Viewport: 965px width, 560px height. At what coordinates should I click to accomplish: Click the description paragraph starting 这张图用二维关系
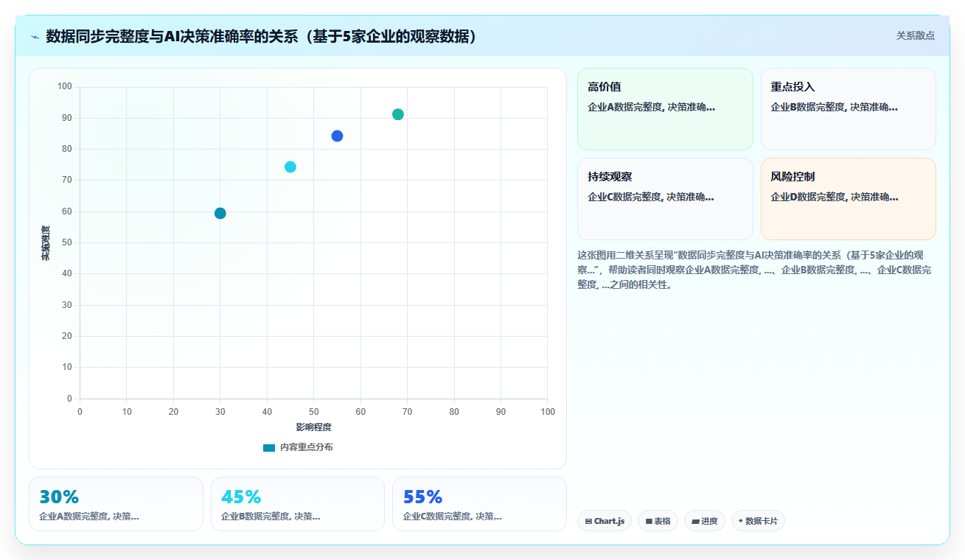coord(755,270)
